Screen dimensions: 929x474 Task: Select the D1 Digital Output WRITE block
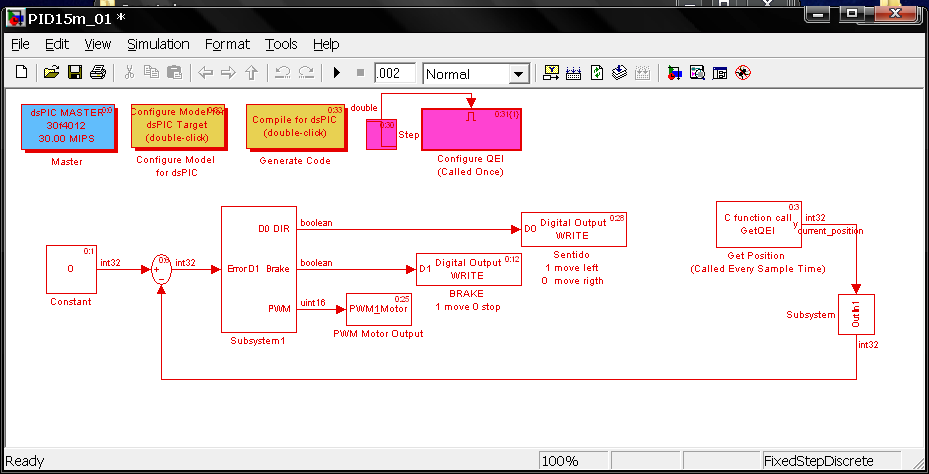(469, 270)
